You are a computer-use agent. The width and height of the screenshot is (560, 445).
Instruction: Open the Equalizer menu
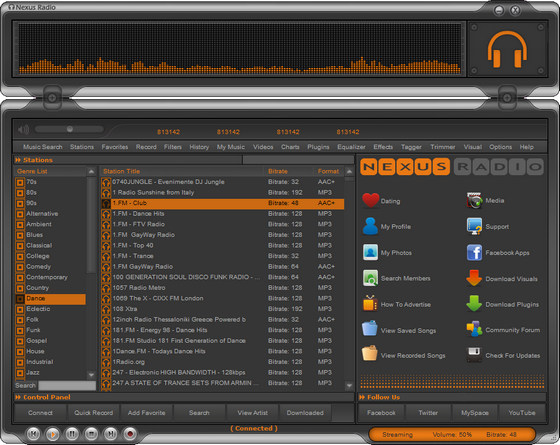[x=351, y=147]
